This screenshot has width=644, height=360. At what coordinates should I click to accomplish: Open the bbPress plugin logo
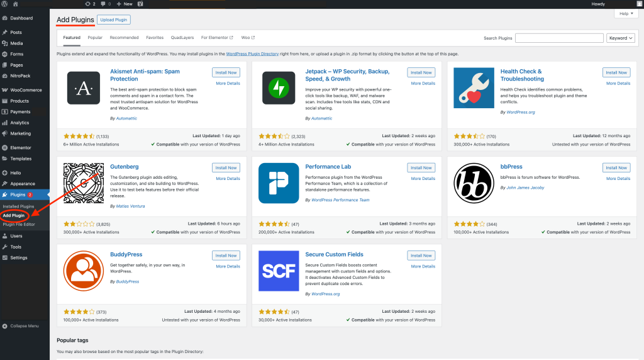coord(474,183)
